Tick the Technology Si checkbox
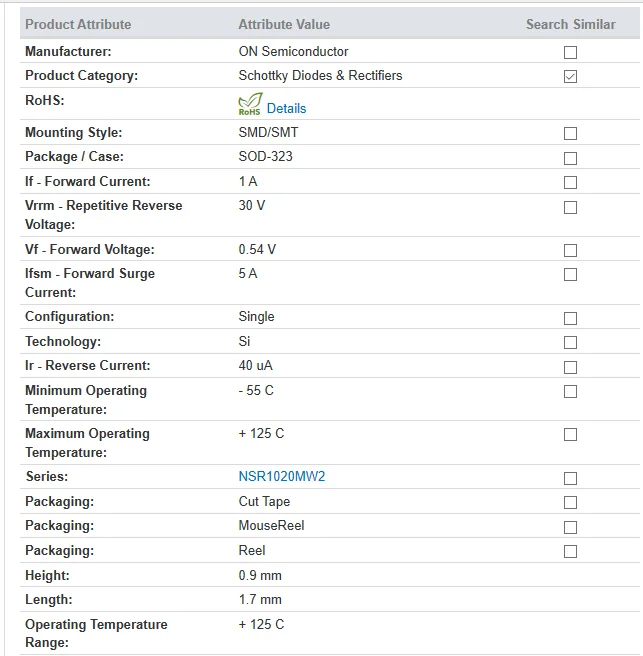Image resolution: width=643 pixels, height=656 pixels. pos(570,343)
